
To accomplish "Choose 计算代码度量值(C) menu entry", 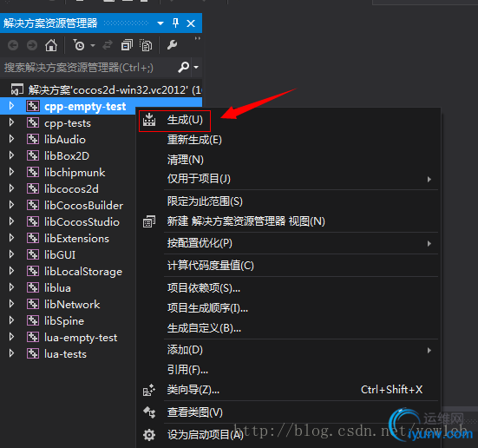I will 288,266.
